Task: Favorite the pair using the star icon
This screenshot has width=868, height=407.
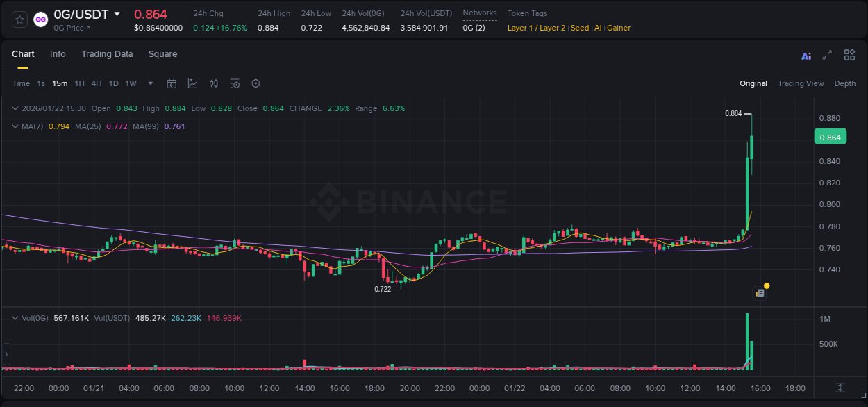Action: tap(19, 19)
